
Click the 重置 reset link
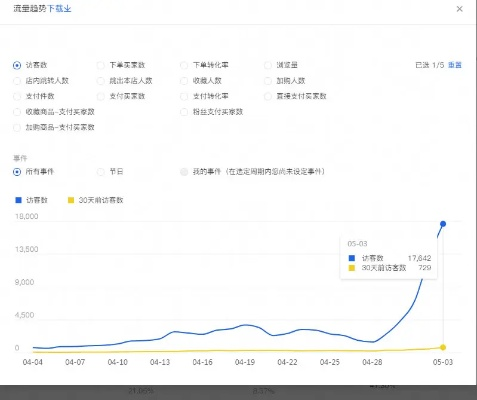[x=455, y=65]
